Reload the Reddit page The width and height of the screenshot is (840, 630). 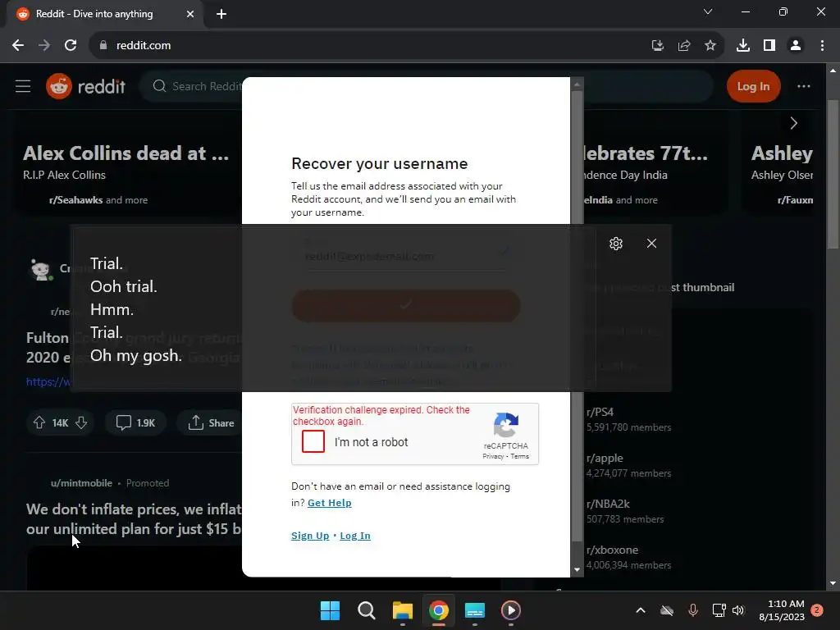71,46
